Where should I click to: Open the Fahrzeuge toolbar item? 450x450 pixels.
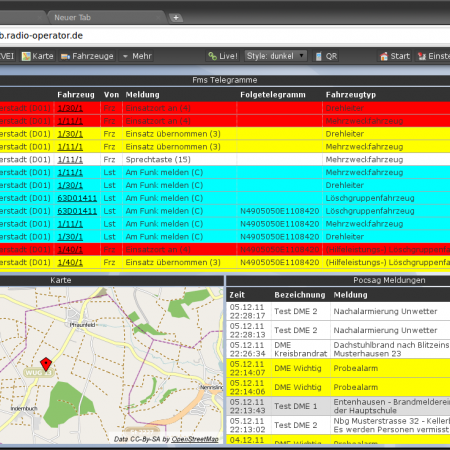pyautogui.click(x=88, y=56)
